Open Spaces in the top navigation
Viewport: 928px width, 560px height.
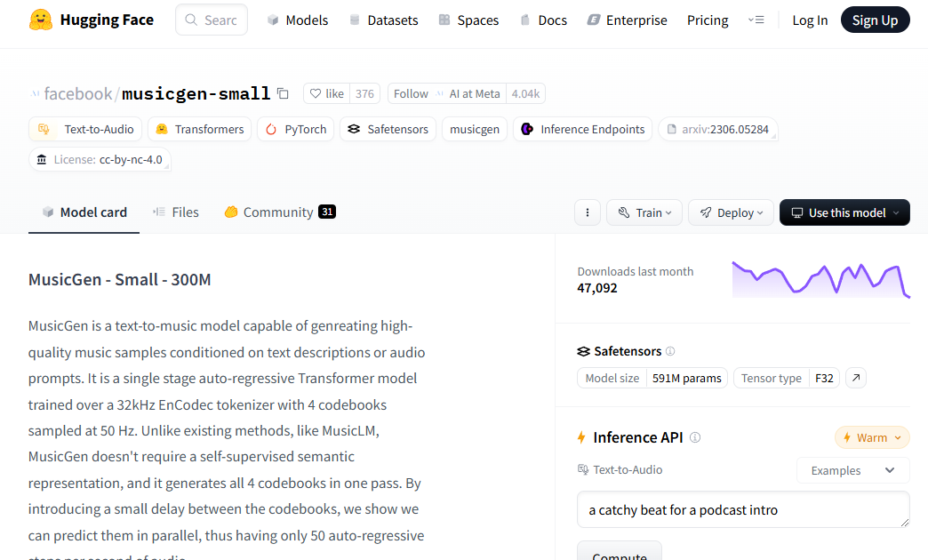pyautogui.click(x=468, y=20)
